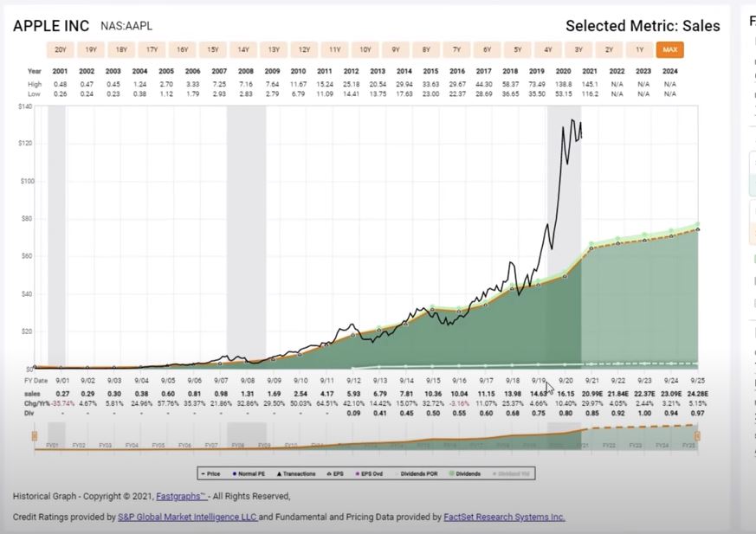Image resolution: width=756 pixels, height=534 pixels.
Task: Click FY08 region in the mini navigator chart
Action: point(237,446)
